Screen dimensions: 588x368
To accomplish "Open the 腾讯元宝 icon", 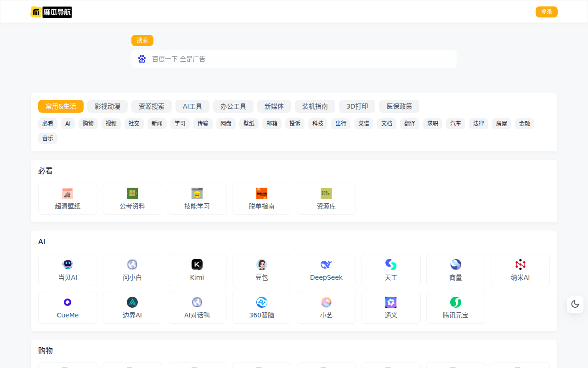I will pyautogui.click(x=456, y=302).
